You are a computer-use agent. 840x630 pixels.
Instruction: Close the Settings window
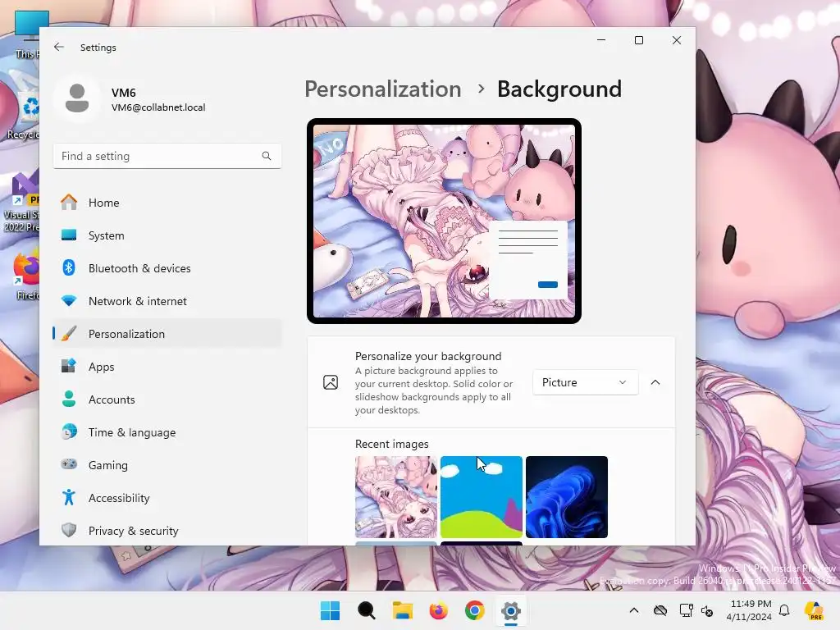tap(677, 40)
